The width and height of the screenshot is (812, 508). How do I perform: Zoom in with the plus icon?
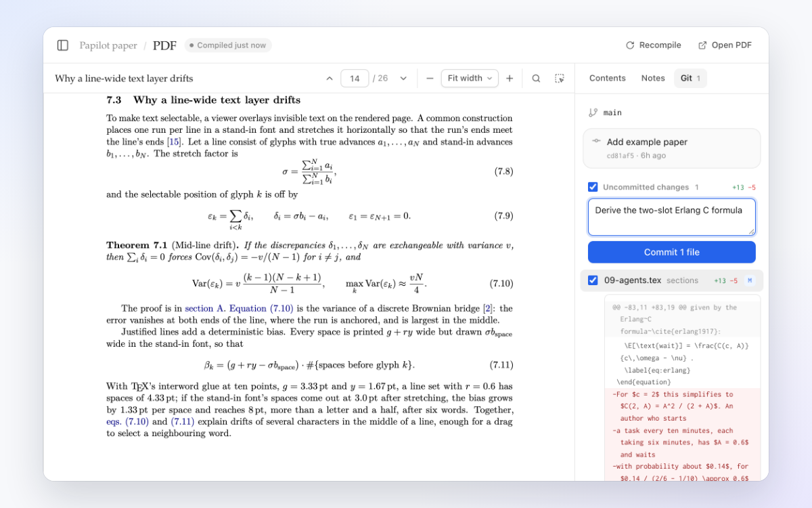[x=510, y=79]
